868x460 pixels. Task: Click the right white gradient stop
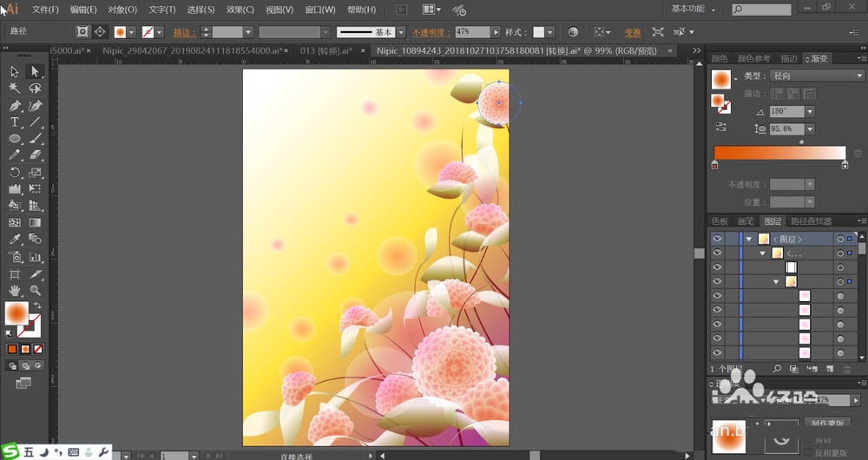845,165
